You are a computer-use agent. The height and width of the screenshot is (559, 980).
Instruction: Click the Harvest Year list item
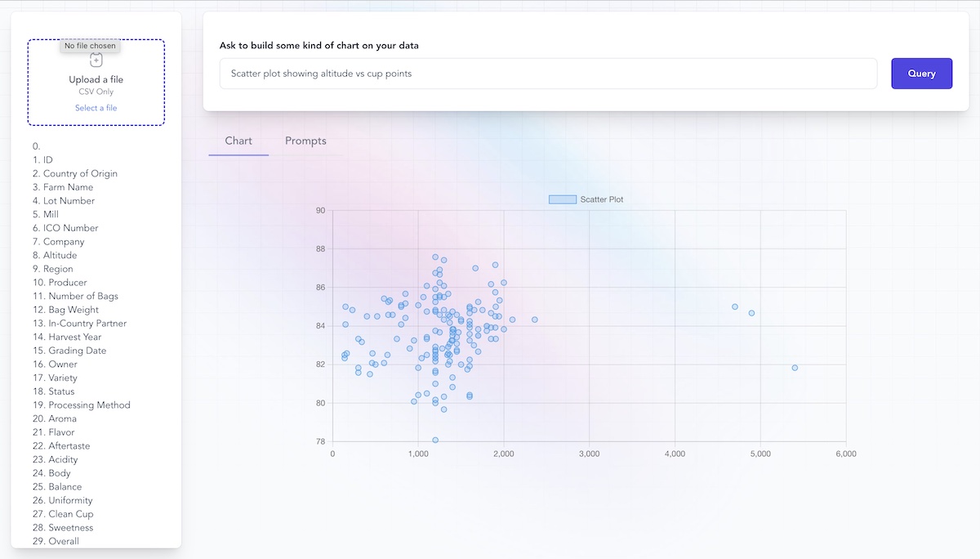[x=74, y=337]
